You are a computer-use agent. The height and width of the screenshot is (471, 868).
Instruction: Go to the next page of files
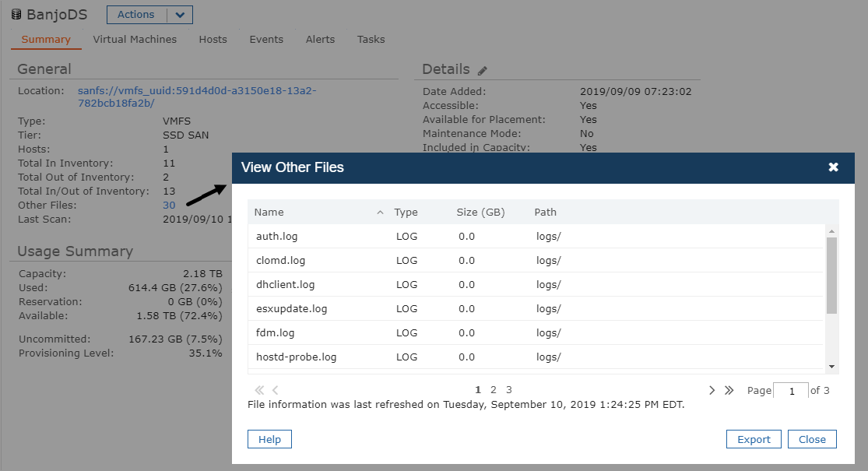[712, 390]
